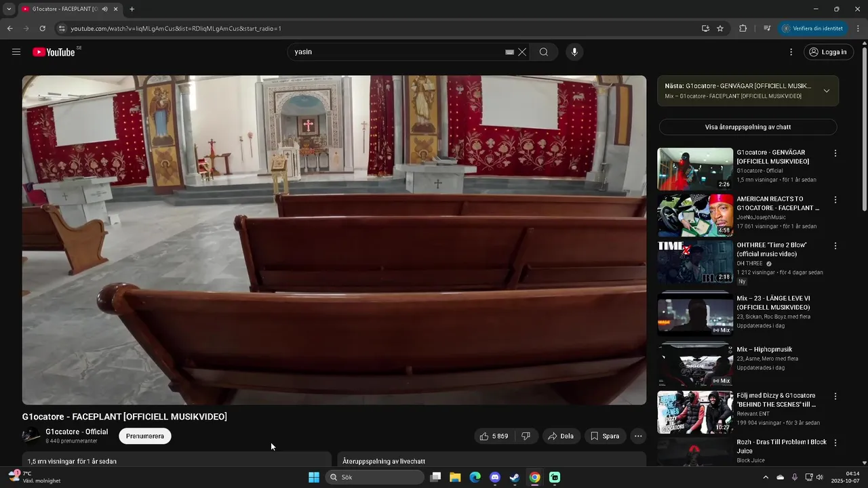The width and height of the screenshot is (868, 488).
Task: Open Chrome extensions puzzle icon
Action: (x=743, y=28)
